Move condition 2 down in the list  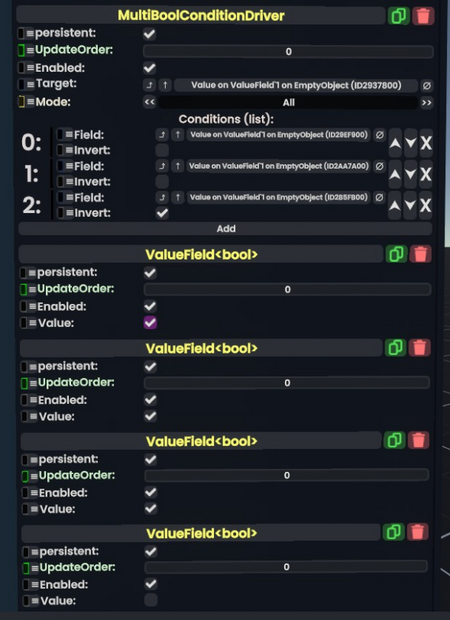coord(410,205)
